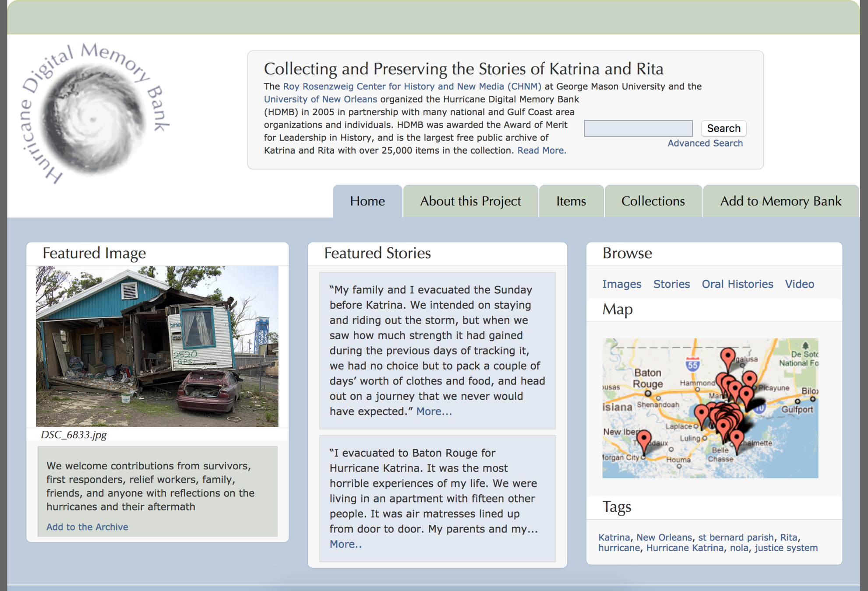868x591 pixels.
Task: Browse the Oral Histories link
Action: (737, 284)
